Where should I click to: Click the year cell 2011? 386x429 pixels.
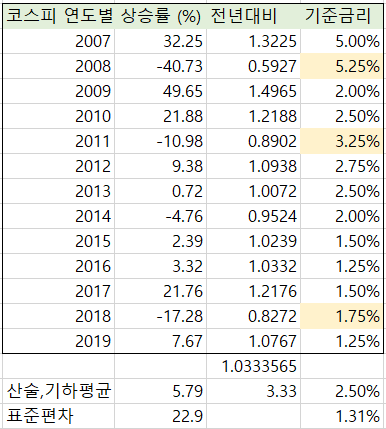coord(59,141)
